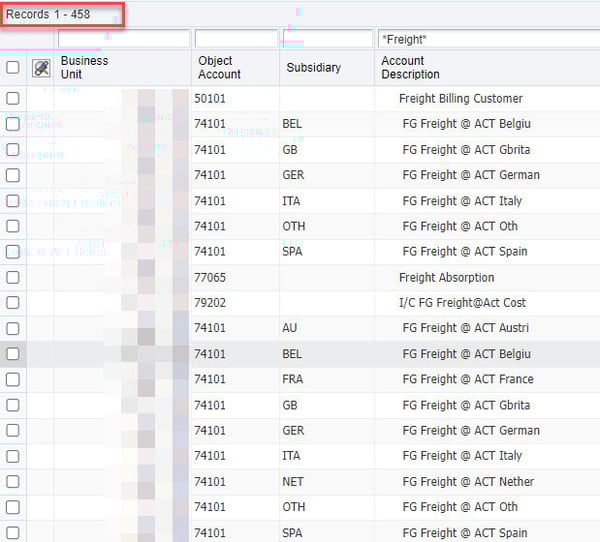Click object account 50101 cell

point(210,99)
